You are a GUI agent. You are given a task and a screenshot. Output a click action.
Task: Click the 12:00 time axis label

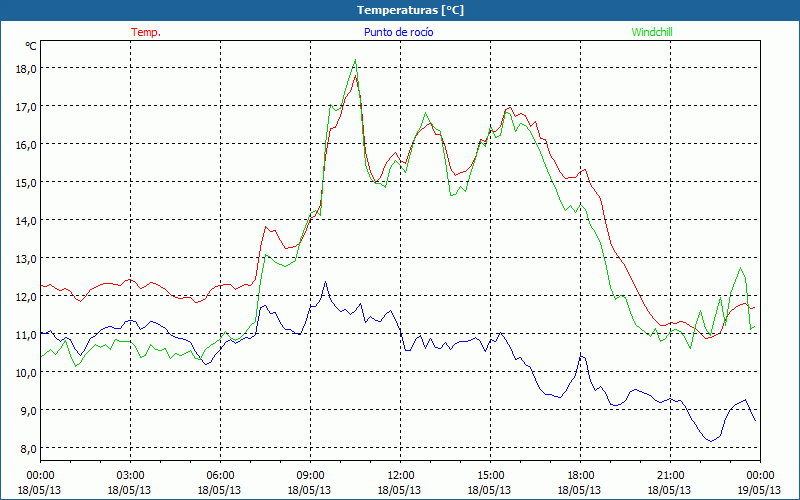(x=400, y=476)
